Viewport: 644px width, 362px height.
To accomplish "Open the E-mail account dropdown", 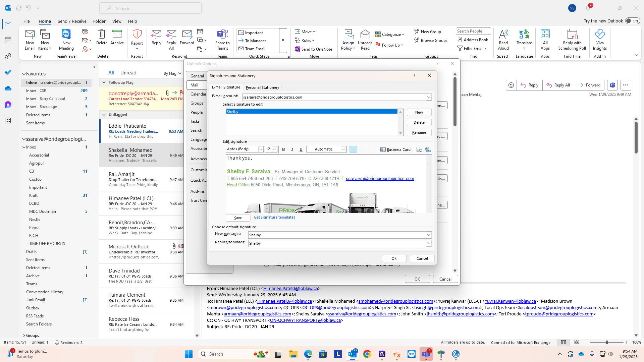I will pyautogui.click(x=429, y=97).
